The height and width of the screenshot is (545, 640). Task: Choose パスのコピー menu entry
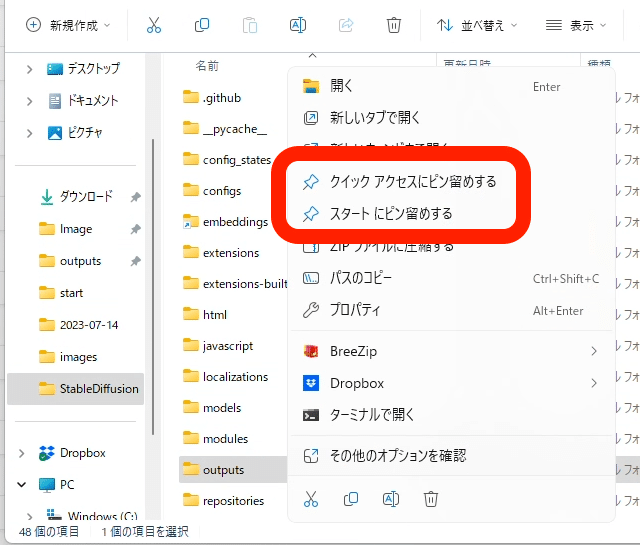(451, 278)
